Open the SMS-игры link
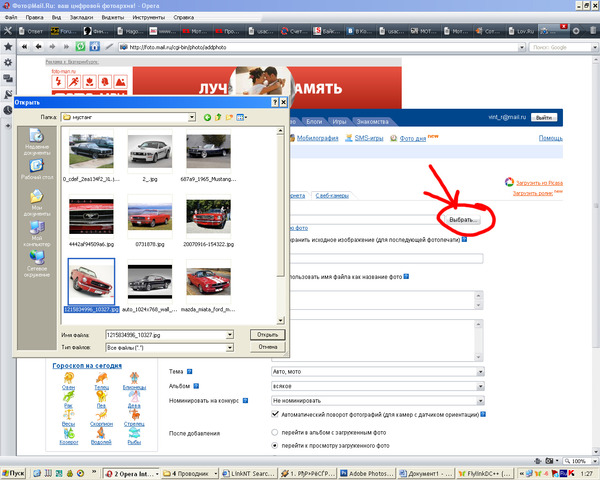The height and width of the screenshot is (480, 600). (x=369, y=138)
